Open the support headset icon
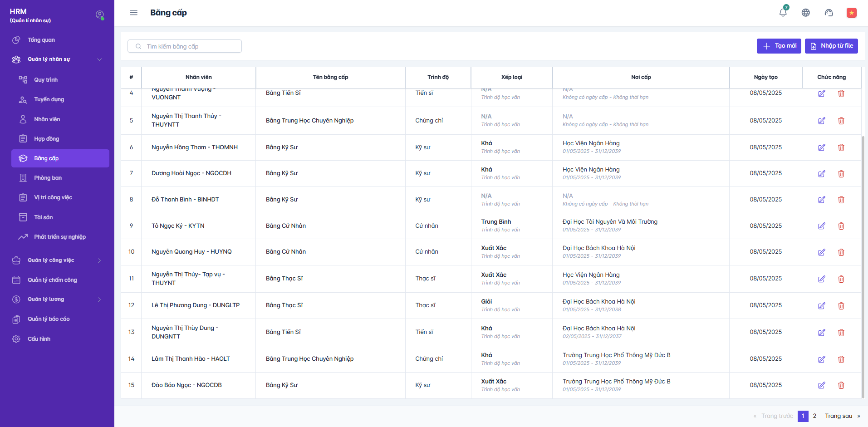868x427 pixels. (829, 13)
